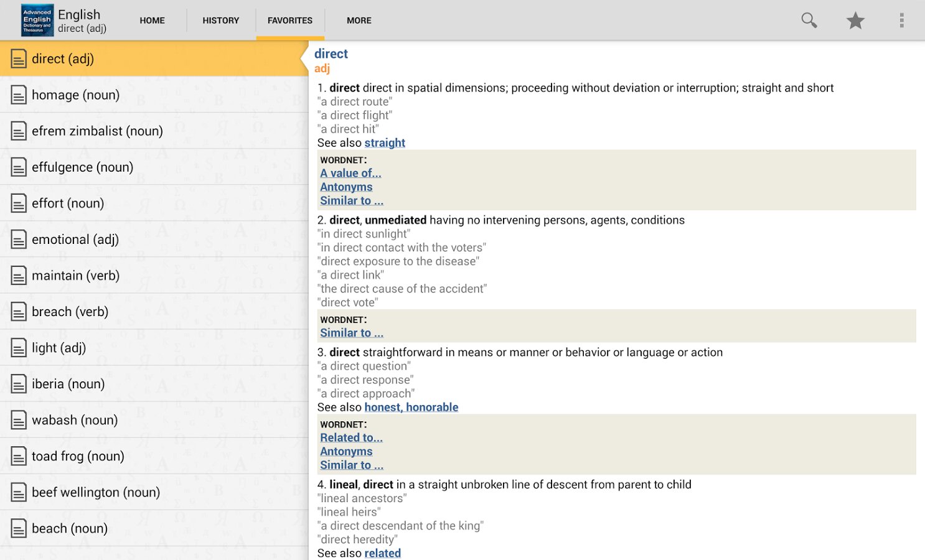Expand first 'Antonyms' WordNet entry
The height and width of the screenshot is (560, 925).
(x=346, y=187)
